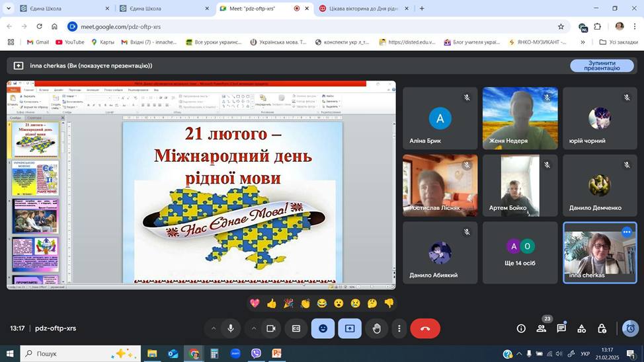The height and width of the screenshot is (362, 644).
Task: Open PowerPoint from taskbar
Action: 277,353
